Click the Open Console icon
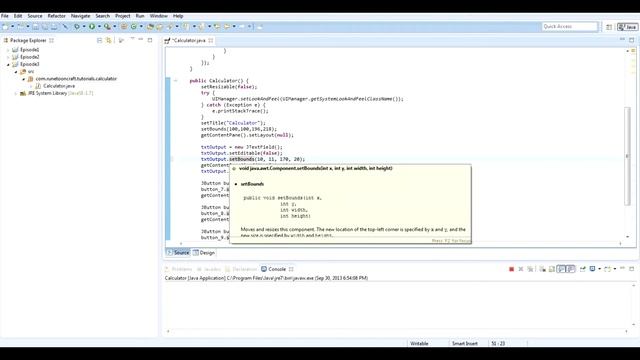The height and width of the screenshot is (360, 640). tap(607, 269)
